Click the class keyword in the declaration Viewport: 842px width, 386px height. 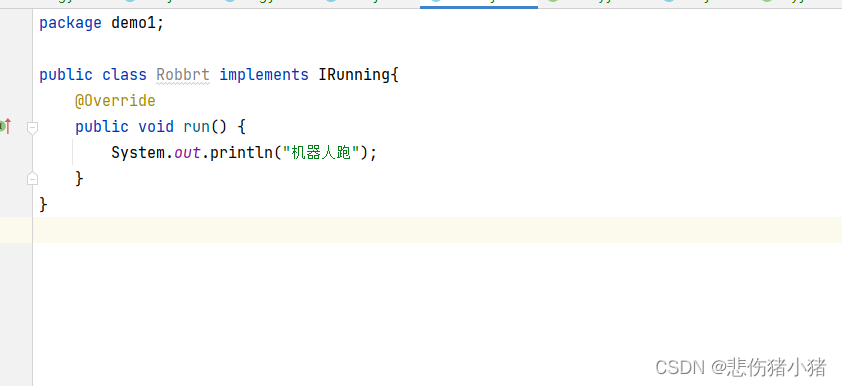(x=125, y=75)
